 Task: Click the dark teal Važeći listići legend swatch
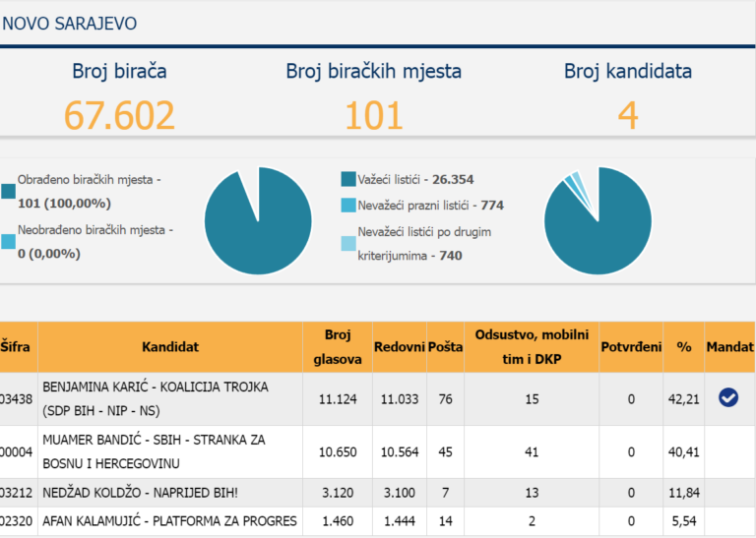tap(348, 179)
